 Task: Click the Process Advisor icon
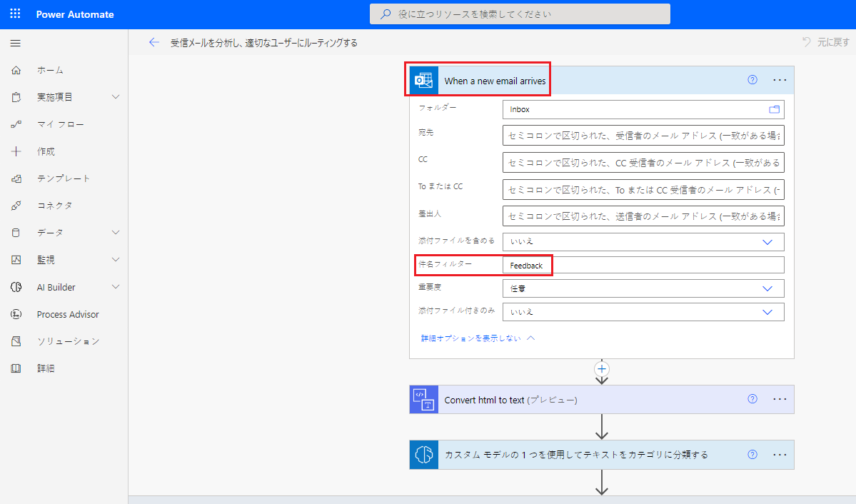coord(16,314)
